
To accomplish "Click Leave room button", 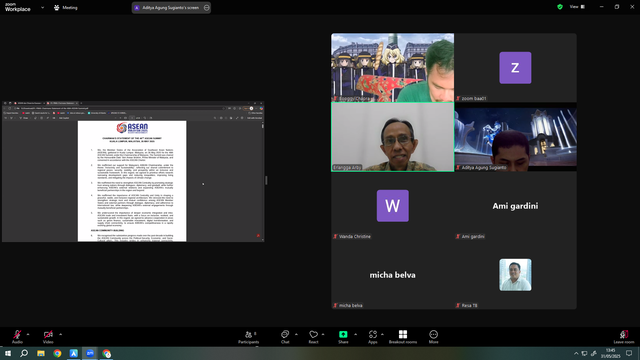I will (x=624, y=337).
